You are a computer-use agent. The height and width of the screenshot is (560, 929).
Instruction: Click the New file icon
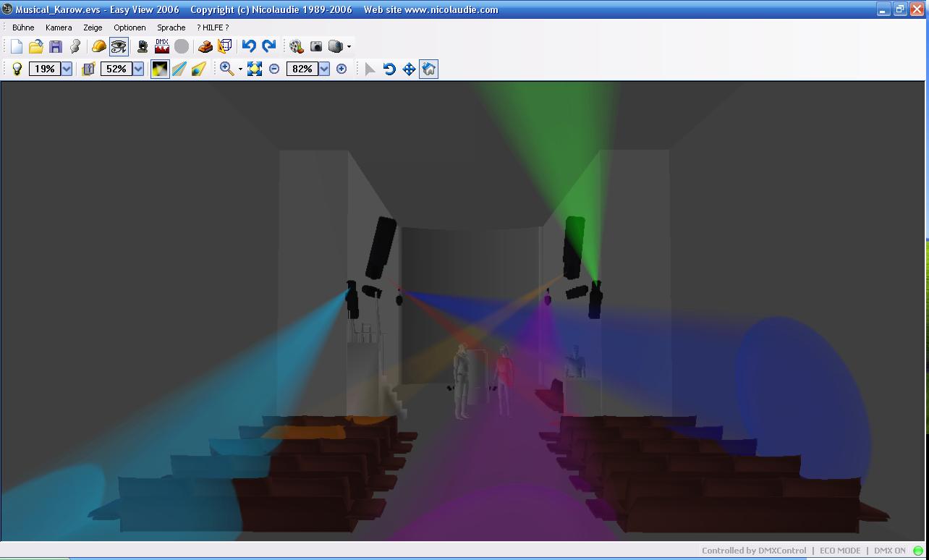click(x=16, y=46)
